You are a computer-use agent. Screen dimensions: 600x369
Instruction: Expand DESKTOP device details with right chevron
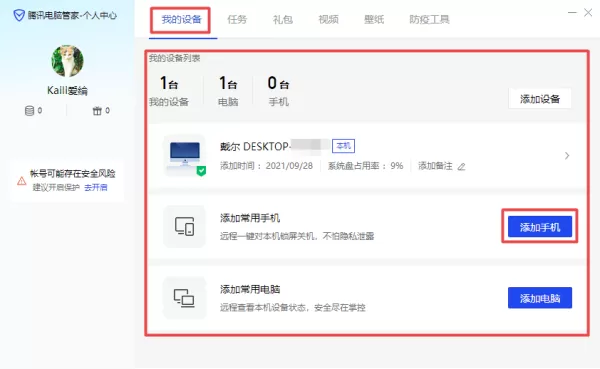click(567, 156)
